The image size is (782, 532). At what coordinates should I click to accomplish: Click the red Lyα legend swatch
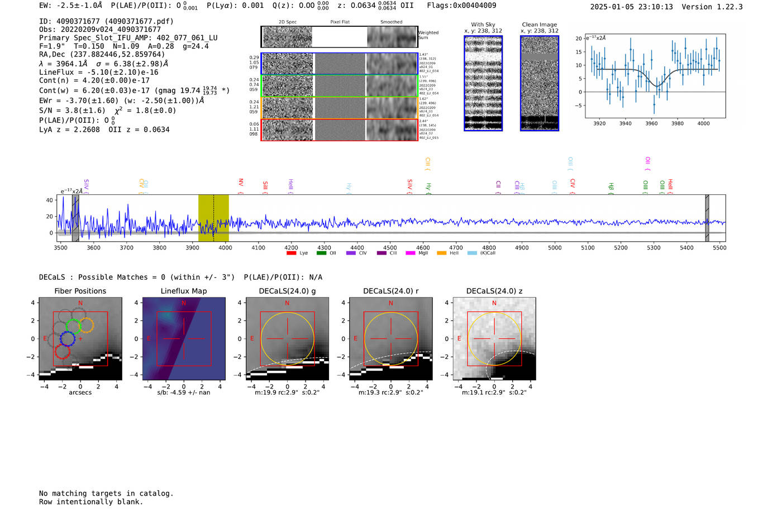pos(291,253)
